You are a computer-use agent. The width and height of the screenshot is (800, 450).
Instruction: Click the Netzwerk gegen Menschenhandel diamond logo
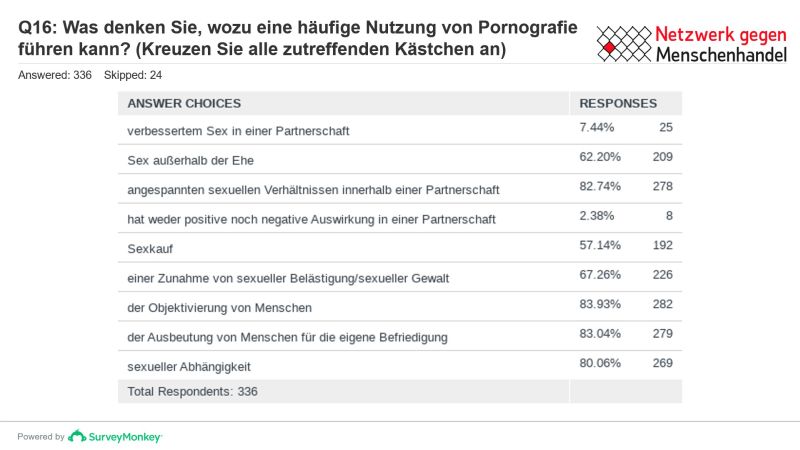[623, 43]
